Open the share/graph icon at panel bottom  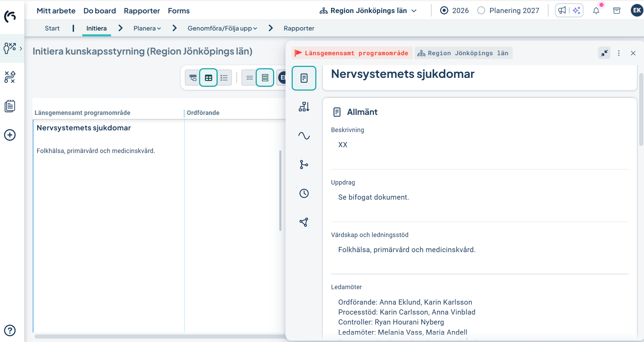[304, 222]
